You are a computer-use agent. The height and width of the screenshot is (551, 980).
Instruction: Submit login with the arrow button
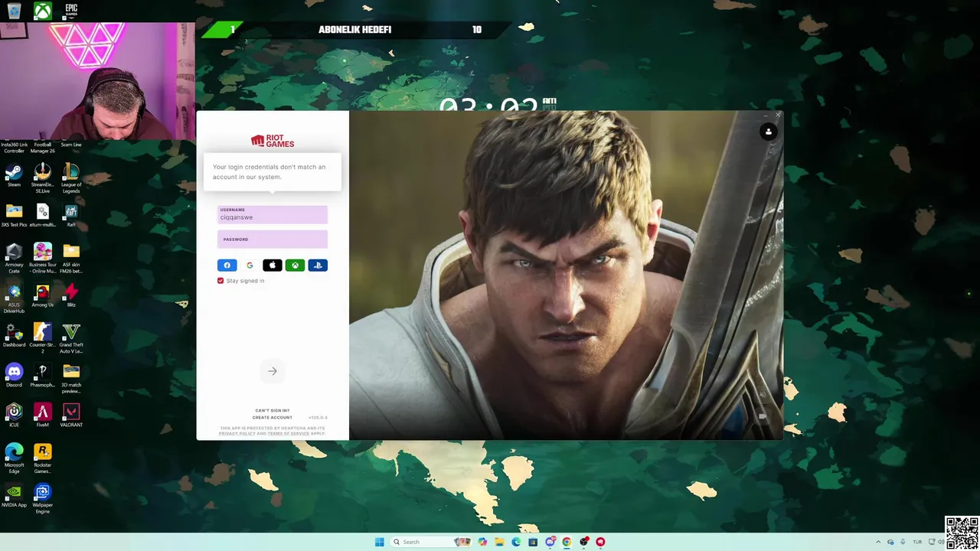(x=273, y=371)
